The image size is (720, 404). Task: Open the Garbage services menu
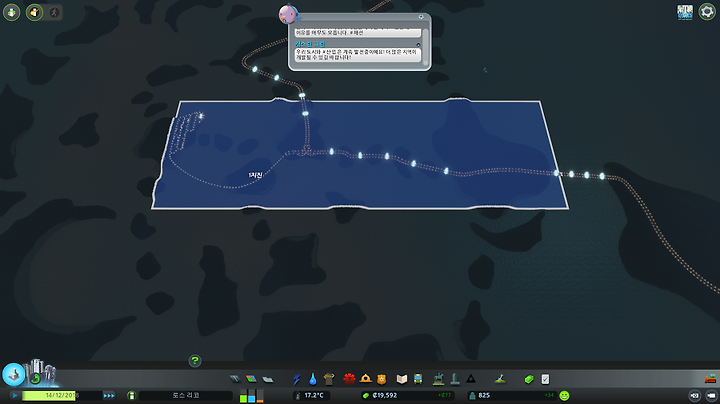(329, 379)
